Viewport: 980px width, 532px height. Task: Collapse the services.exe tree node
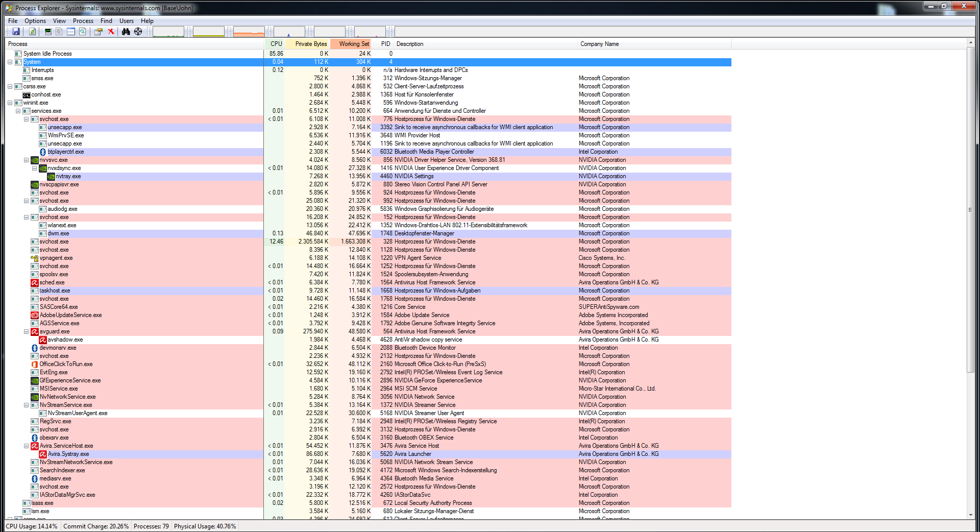click(x=18, y=111)
